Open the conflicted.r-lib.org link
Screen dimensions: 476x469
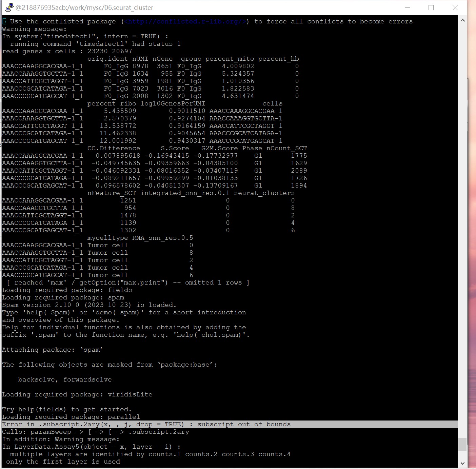[x=185, y=21]
